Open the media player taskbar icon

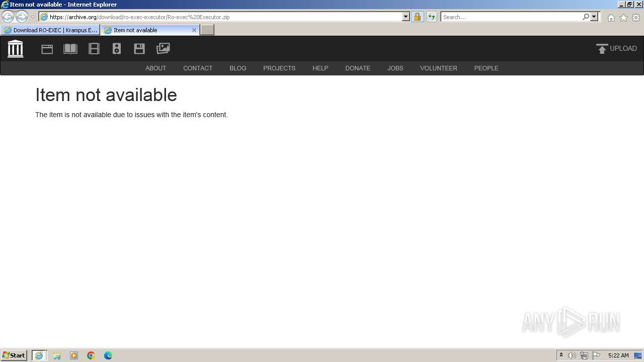tap(74, 355)
